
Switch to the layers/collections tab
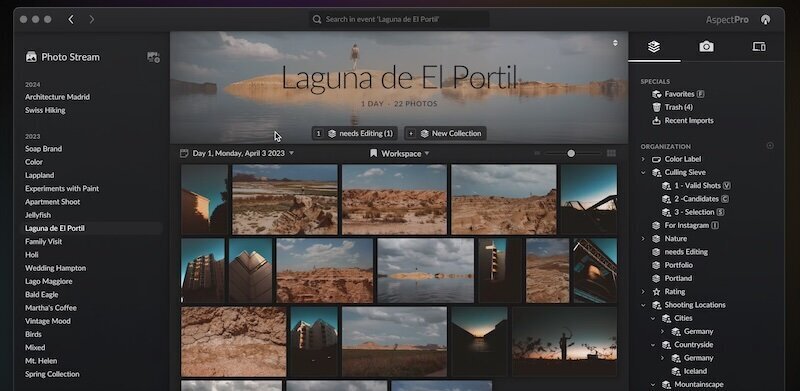654,47
